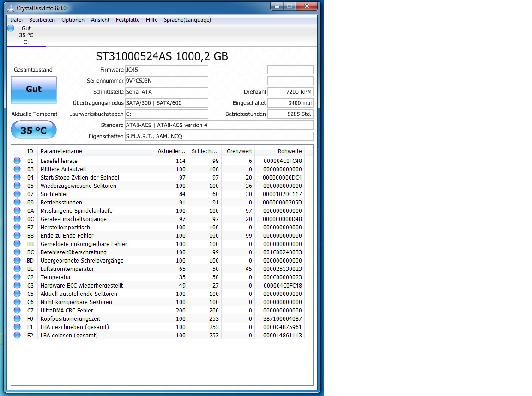Open the Datei menu
This screenshot has width=532, height=396.
pos(16,20)
